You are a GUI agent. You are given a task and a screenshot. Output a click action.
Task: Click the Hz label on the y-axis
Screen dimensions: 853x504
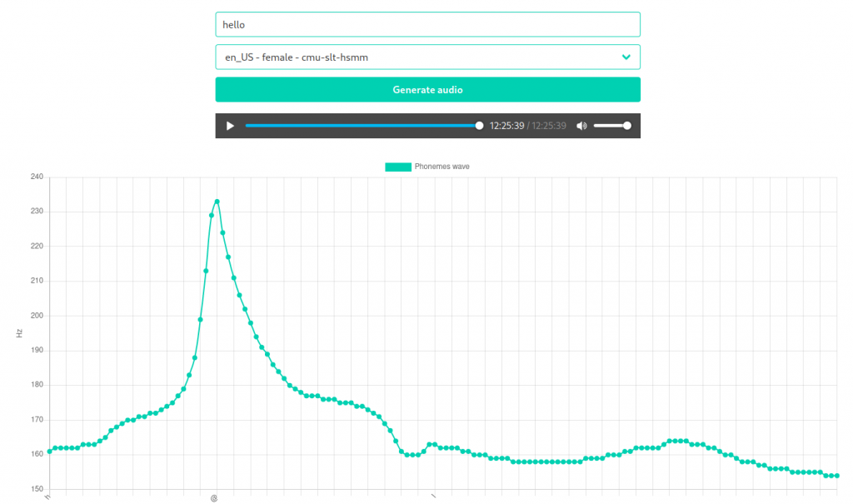[x=18, y=333]
